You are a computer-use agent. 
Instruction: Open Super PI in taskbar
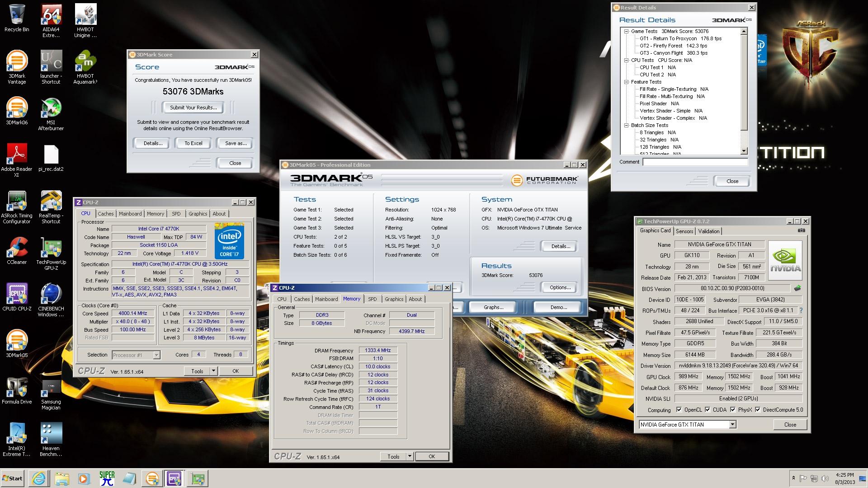pyautogui.click(x=107, y=479)
